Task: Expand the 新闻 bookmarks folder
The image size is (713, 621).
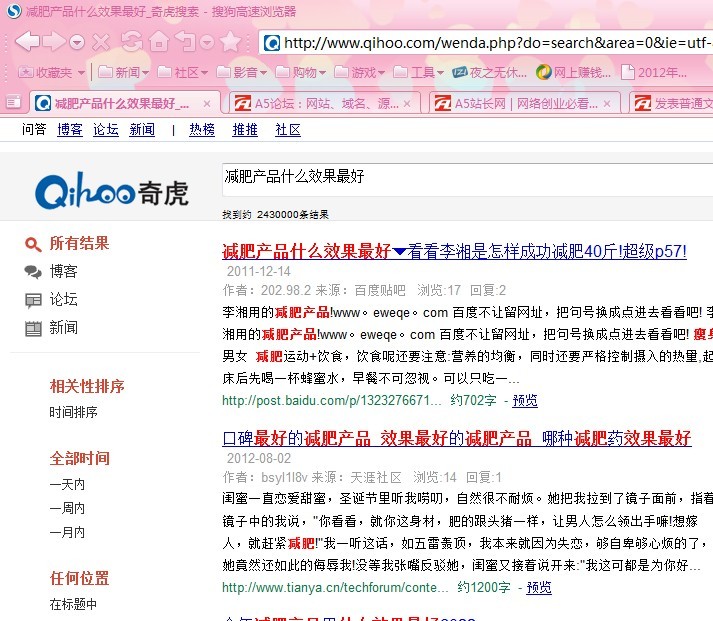Action: point(125,72)
